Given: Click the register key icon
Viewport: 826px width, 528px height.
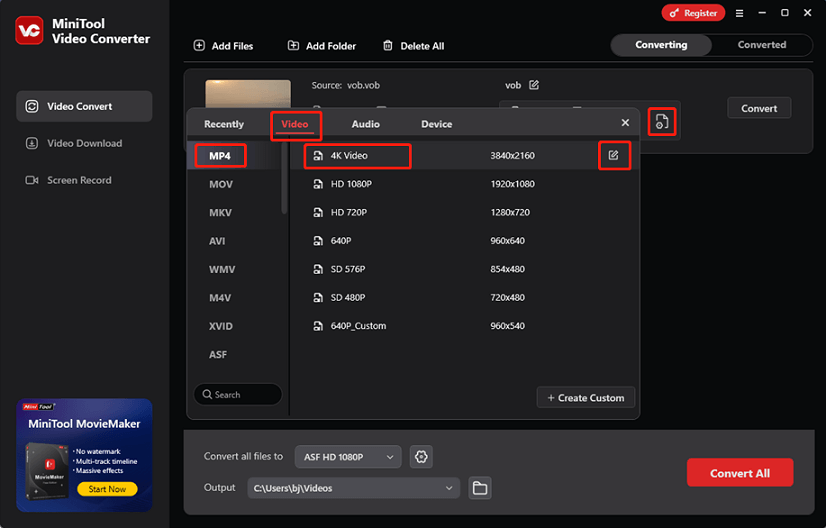Looking at the screenshot, I should (x=674, y=13).
